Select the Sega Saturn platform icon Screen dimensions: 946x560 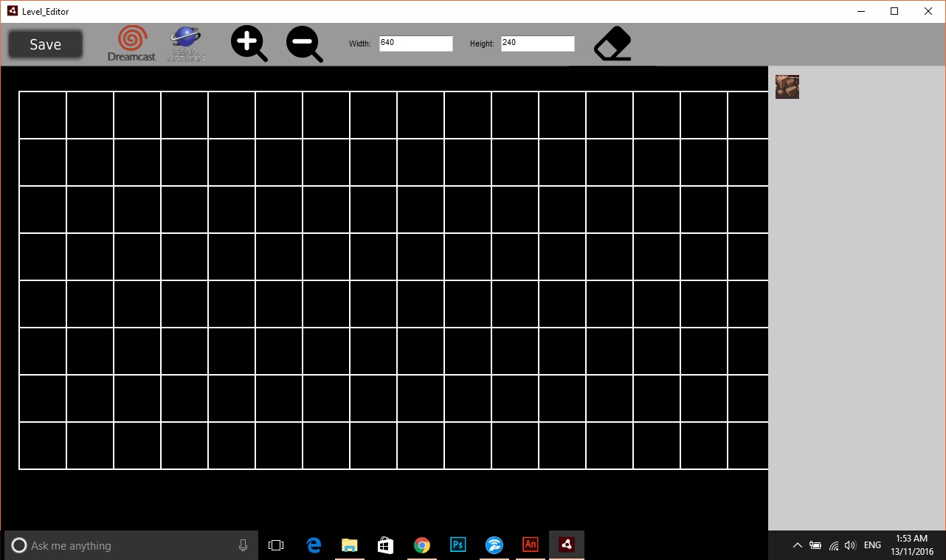click(186, 44)
